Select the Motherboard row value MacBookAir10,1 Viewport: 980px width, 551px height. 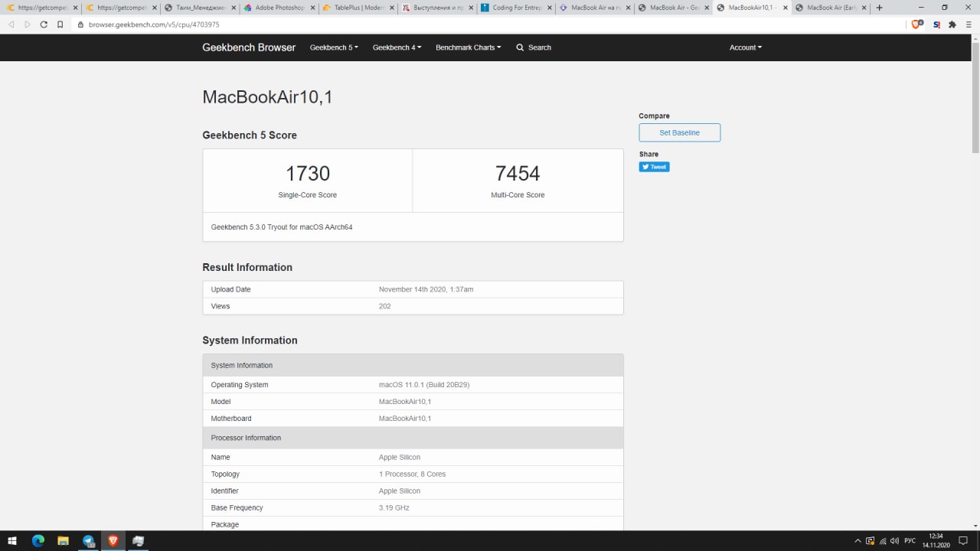click(x=405, y=419)
